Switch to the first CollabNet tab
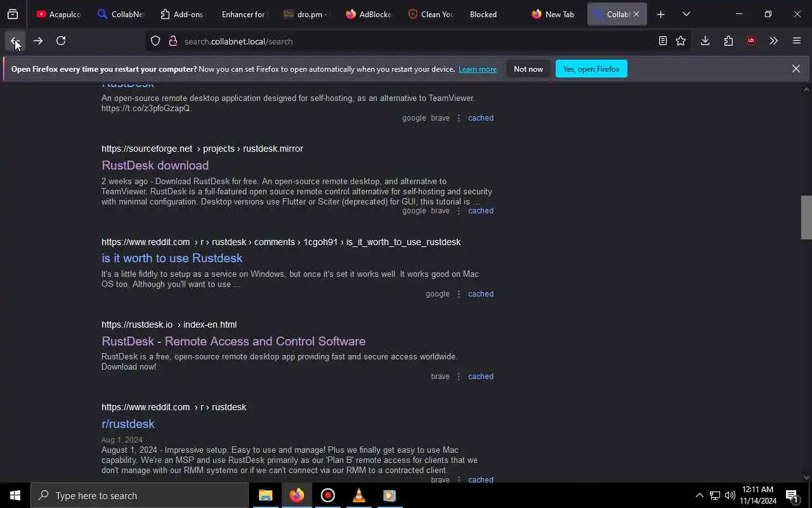 (x=121, y=14)
